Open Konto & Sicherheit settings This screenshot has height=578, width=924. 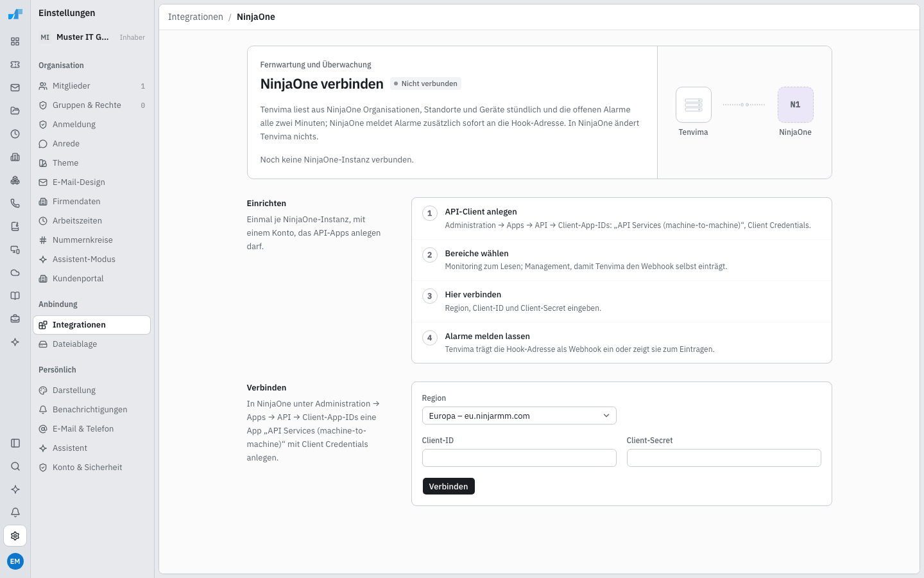92,468
